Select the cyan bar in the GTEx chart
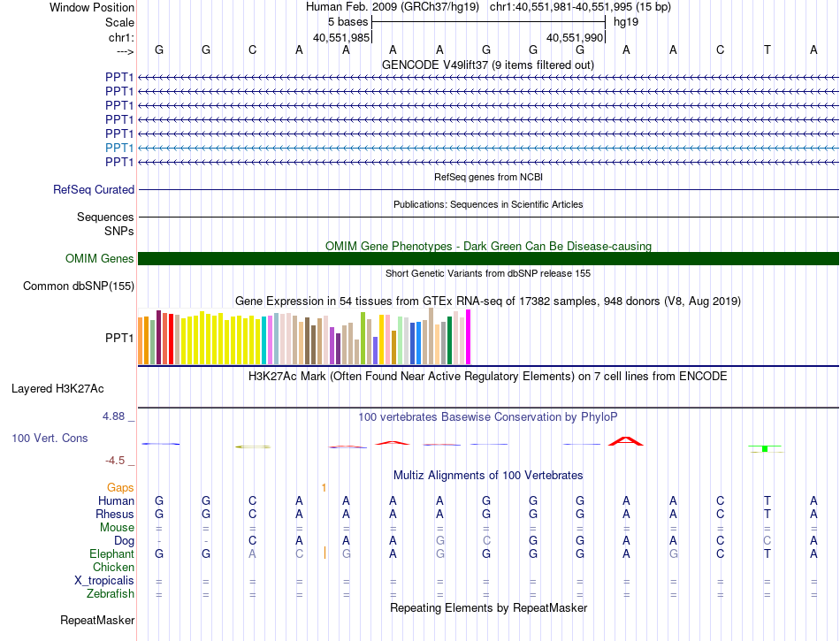Image resolution: width=840 pixels, height=641 pixels. 264,340
